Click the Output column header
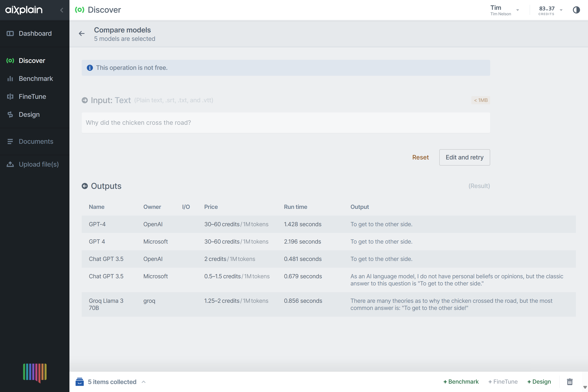588x392 pixels. 359,207
